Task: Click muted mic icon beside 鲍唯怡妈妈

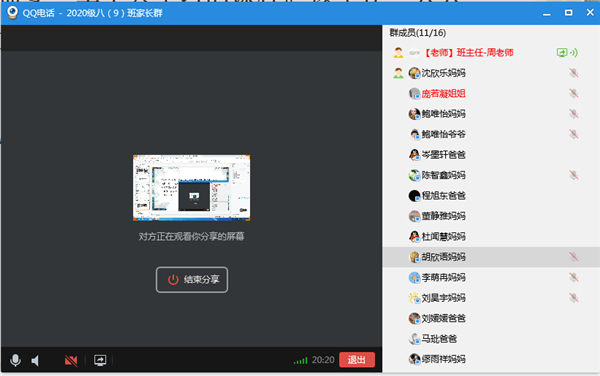Action: point(573,114)
